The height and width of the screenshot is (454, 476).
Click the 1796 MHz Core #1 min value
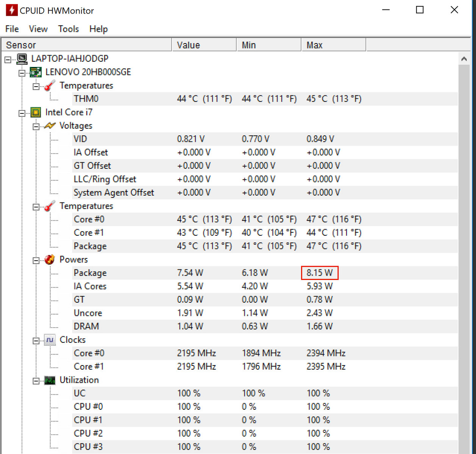261,367
